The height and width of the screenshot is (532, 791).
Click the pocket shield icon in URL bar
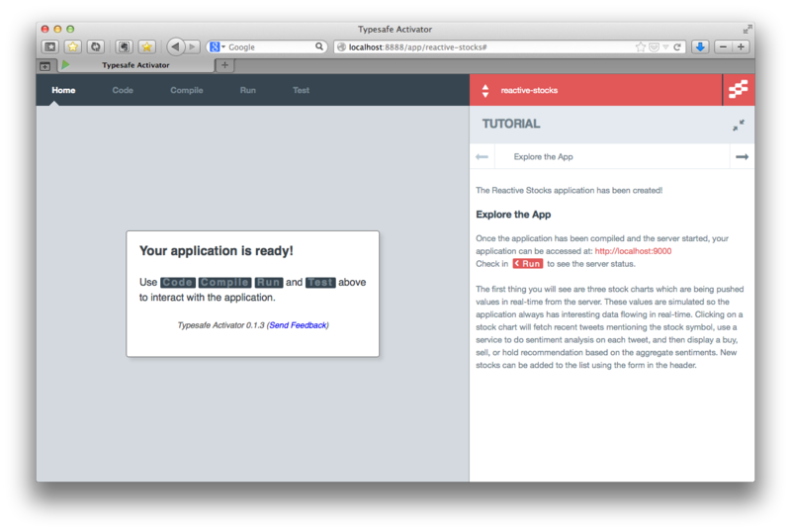654,46
